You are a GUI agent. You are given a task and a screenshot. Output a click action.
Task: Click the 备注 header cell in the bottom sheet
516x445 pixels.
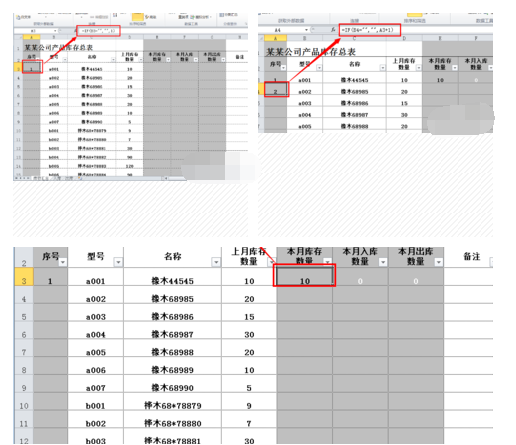[x=468, y=257]
